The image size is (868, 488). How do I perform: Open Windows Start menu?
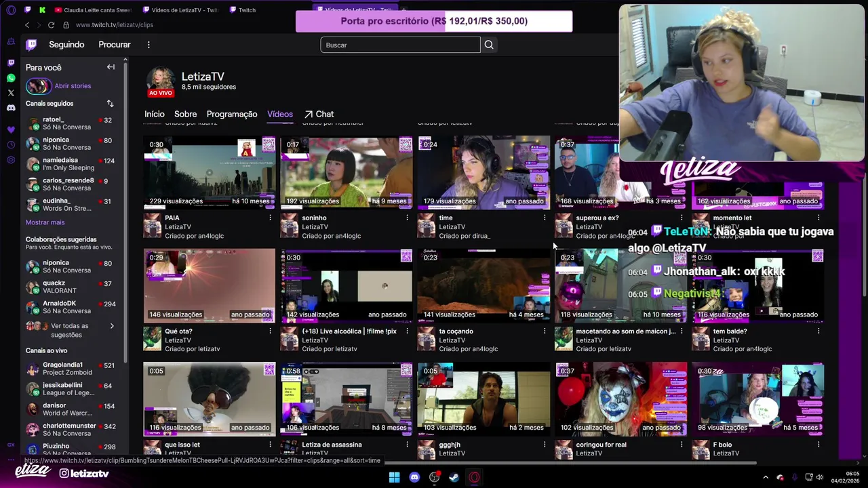coord(394,477)
